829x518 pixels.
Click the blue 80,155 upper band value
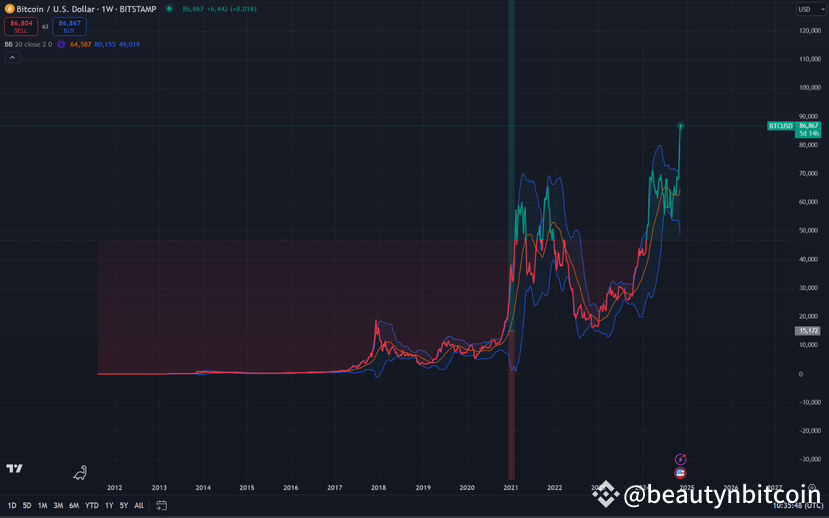coord(105,44)
